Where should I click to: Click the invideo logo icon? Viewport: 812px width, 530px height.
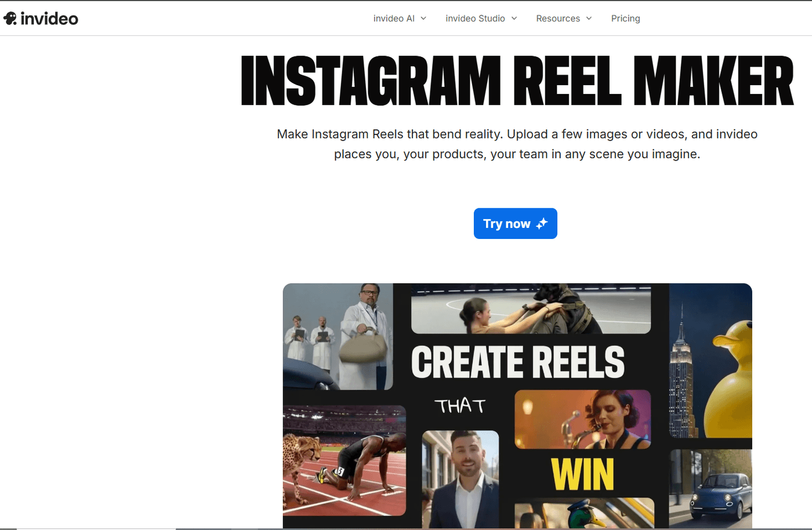10,19
